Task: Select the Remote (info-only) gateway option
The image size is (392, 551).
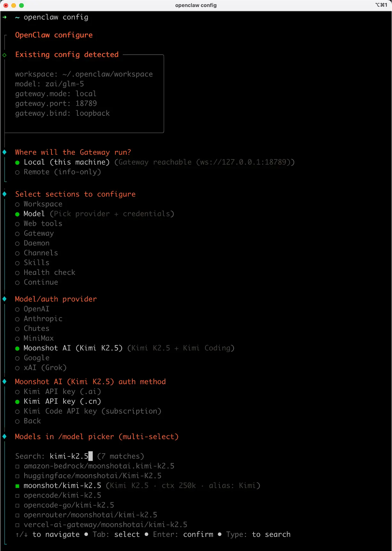Action: click(x=58, y=172)
